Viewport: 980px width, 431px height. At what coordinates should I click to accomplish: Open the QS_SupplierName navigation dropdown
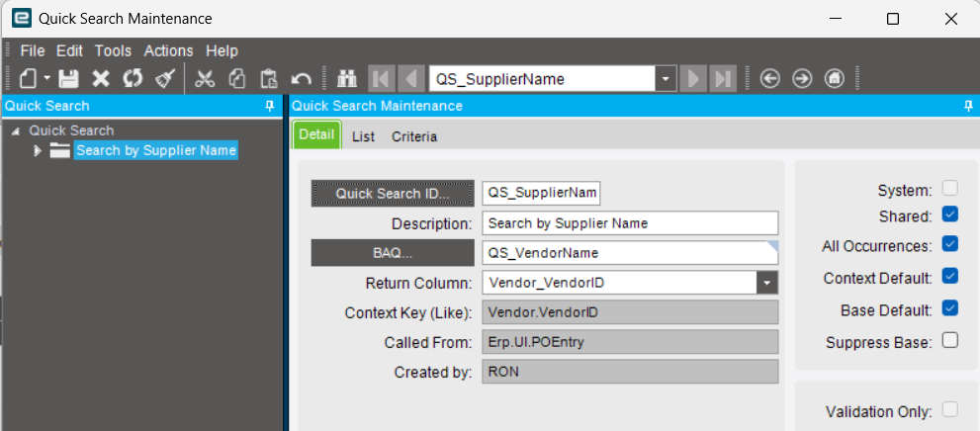coord(666,79)
